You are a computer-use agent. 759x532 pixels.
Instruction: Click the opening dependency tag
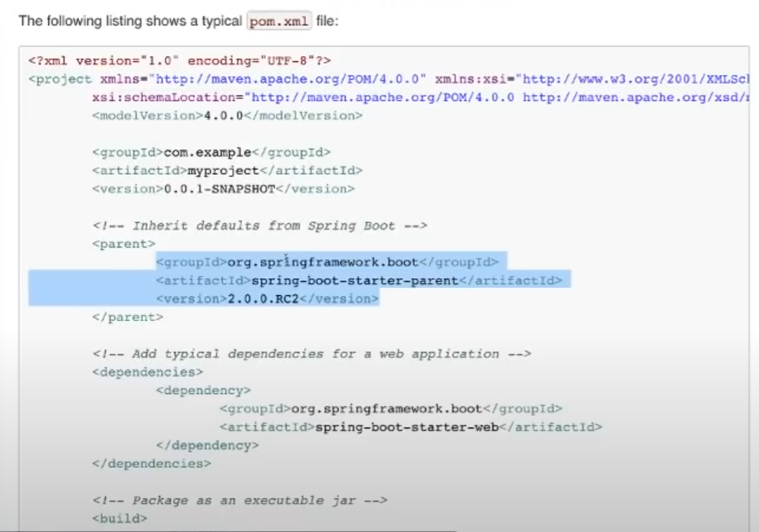click(x=203, y=391)
